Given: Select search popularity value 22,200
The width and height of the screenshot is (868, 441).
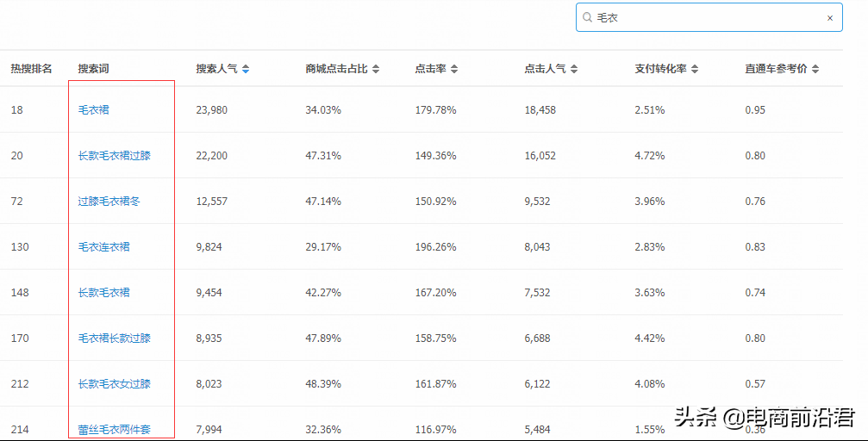Looking at the screenshot, I should tap(211, 156).
